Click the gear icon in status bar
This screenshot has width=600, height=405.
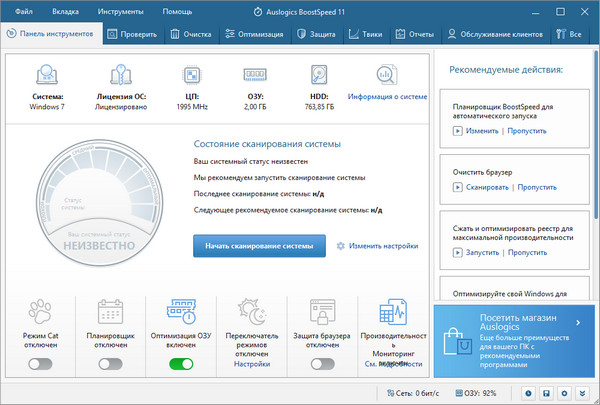pyautogui.click(x=565, y=393)
